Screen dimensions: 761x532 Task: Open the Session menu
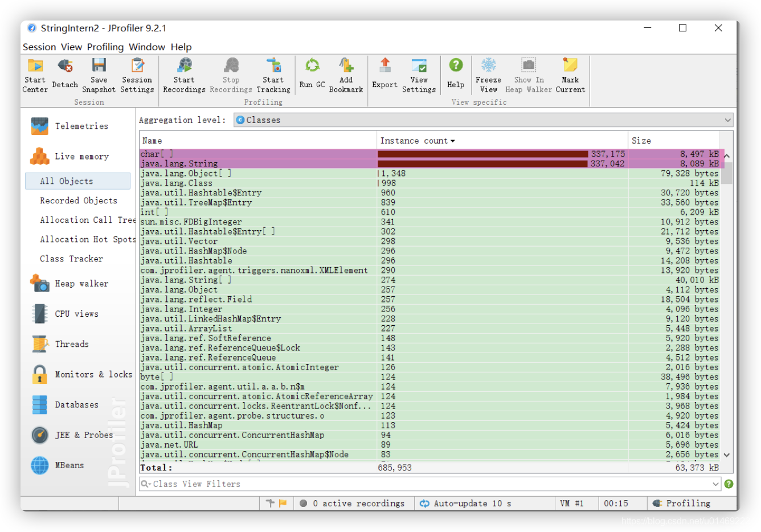click(39, 47)
